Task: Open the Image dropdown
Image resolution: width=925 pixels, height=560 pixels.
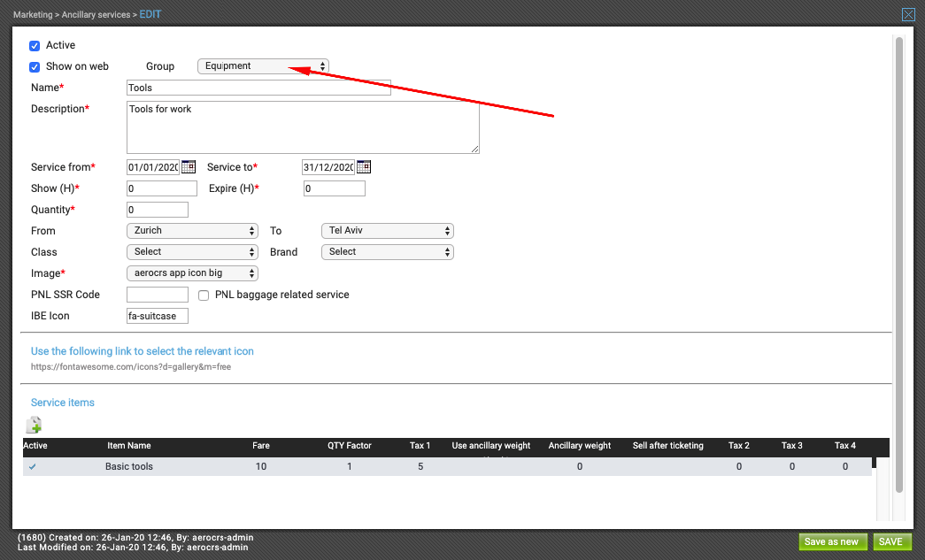Action: [192, 273]
